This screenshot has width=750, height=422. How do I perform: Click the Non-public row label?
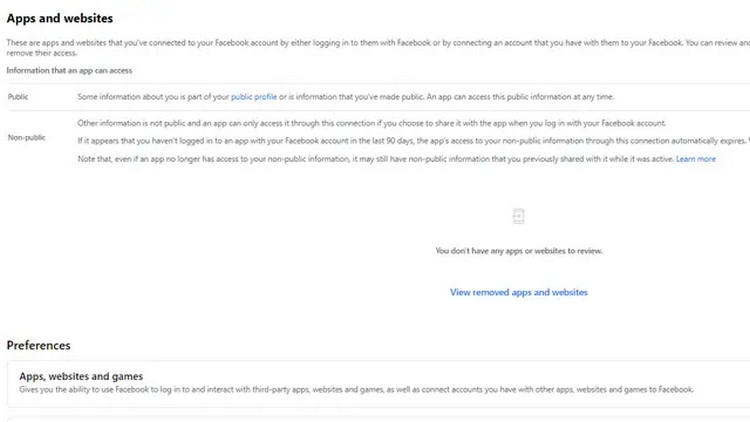[x=24, y=137]
